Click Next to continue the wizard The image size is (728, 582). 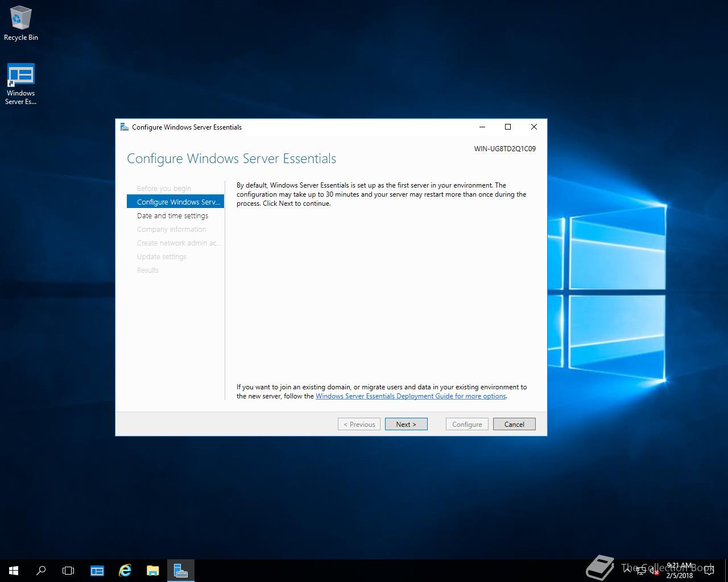tap(406, 424)
